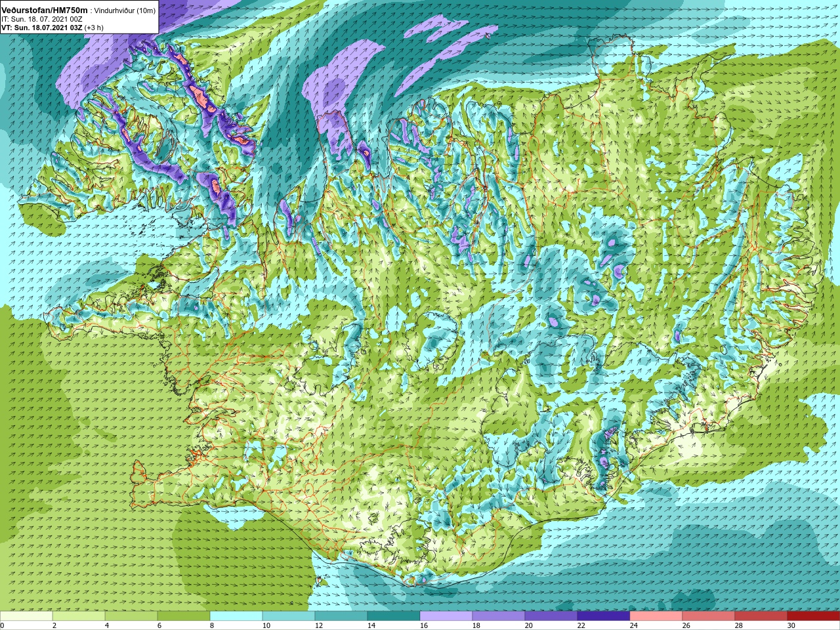Click the legend scale label '28'
The width and height of the screenshot is (840, 630).
click(739, 625)
